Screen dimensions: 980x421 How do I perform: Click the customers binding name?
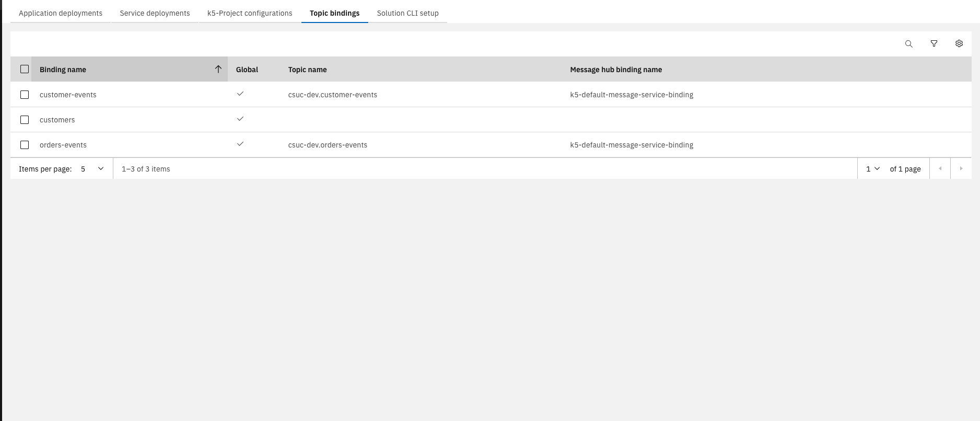click(57, 120)
